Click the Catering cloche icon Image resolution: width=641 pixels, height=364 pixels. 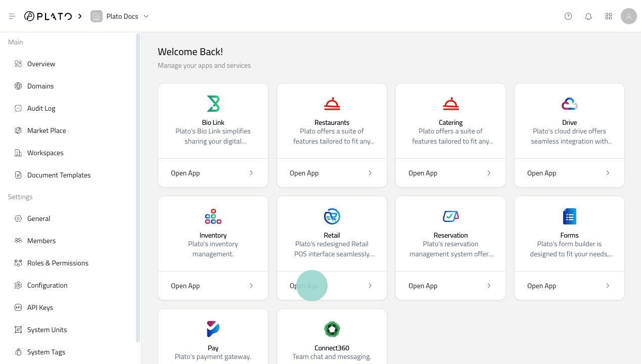pos(451,104)
